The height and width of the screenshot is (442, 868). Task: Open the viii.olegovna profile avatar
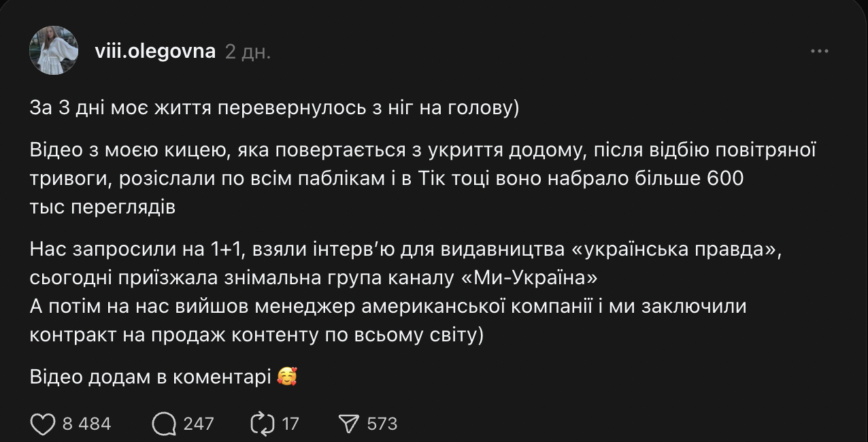tap(54, 50)
